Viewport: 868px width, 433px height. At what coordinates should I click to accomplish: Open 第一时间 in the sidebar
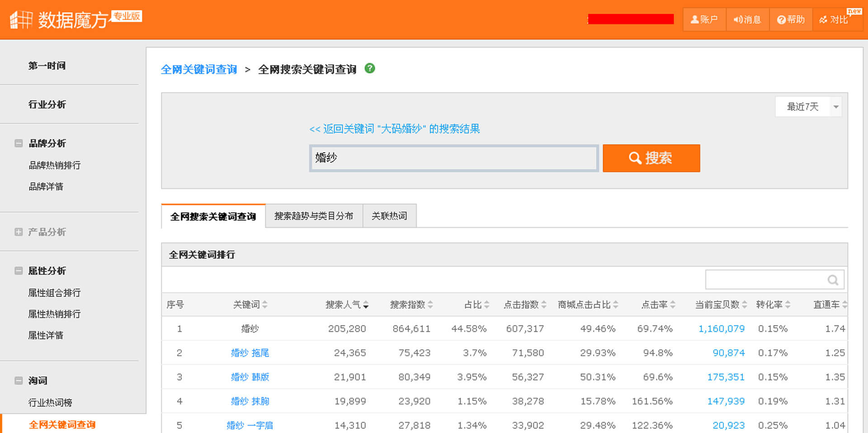47,66
